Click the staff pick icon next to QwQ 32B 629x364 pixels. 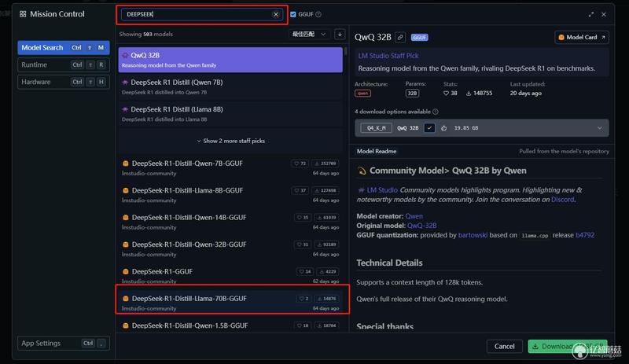pyautogui.click(x=125, y=55)
